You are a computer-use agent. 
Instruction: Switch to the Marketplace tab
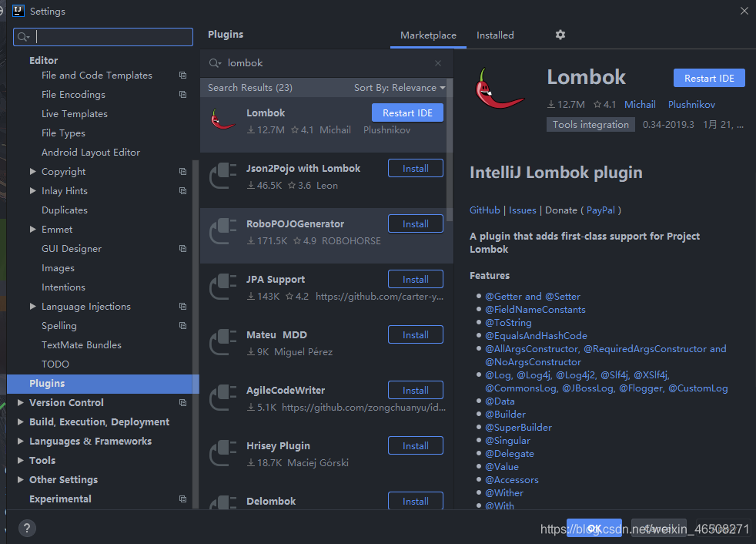click(x=428, y=35)
